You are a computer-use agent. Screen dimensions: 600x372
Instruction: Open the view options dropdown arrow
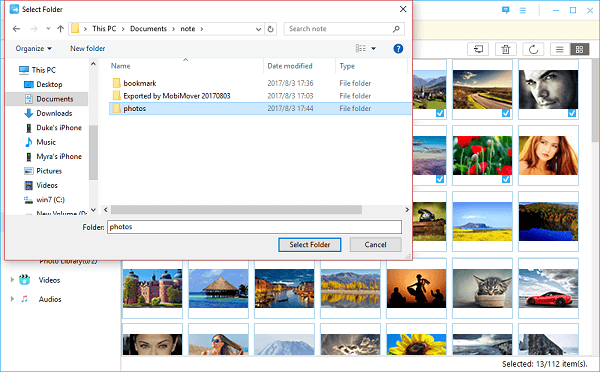coord(373,49)
